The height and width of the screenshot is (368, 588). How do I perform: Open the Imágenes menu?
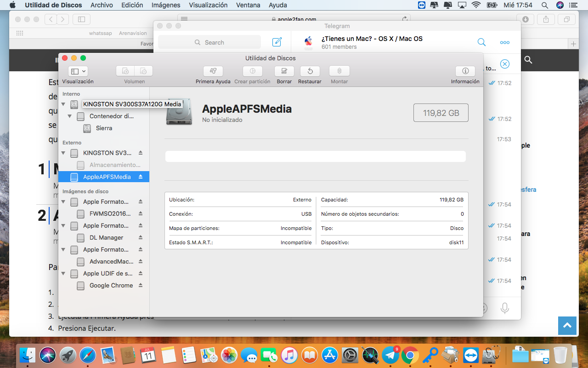[165, 5]
